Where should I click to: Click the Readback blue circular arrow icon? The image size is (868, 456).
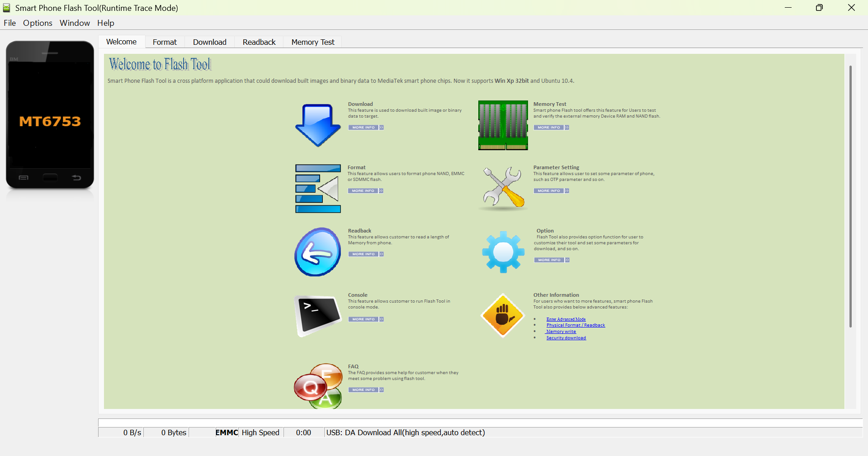click(318, 252)
